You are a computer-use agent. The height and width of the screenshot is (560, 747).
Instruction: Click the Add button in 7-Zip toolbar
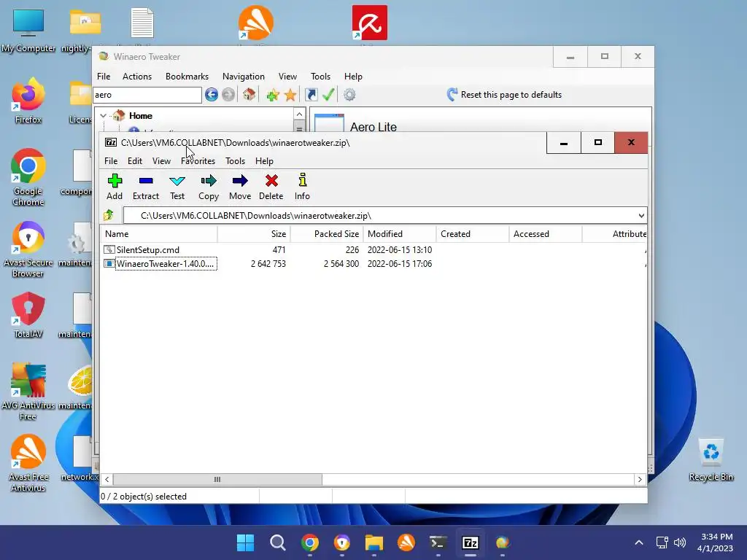pyautogui.click(x=115, y=187)
